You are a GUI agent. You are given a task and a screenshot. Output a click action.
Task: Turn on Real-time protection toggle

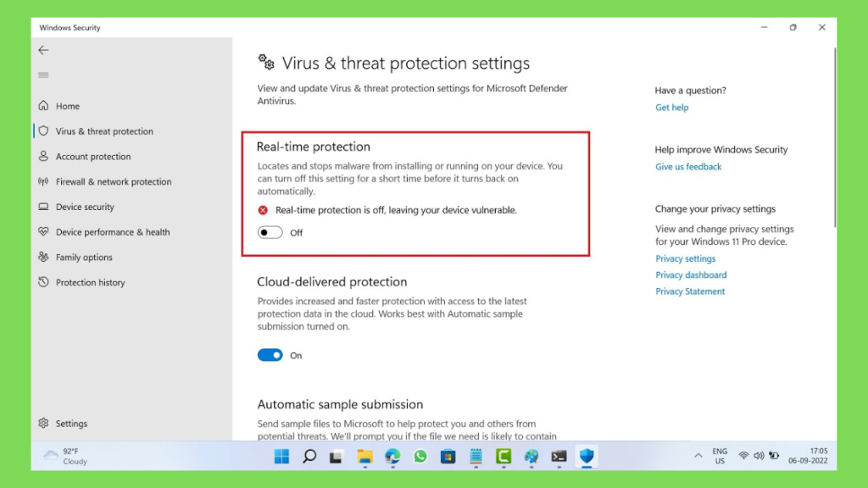[270, 232]
